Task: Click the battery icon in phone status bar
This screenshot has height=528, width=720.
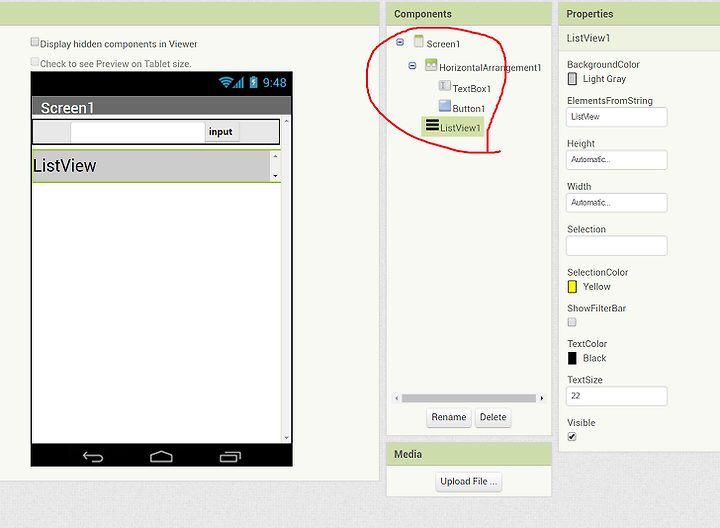Action: [x=253, y=82]
